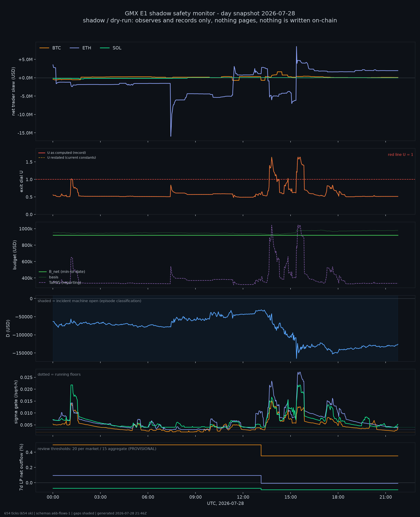Click the 0.4 LP outflow tick label
The image size is (420, 517).
29,452
